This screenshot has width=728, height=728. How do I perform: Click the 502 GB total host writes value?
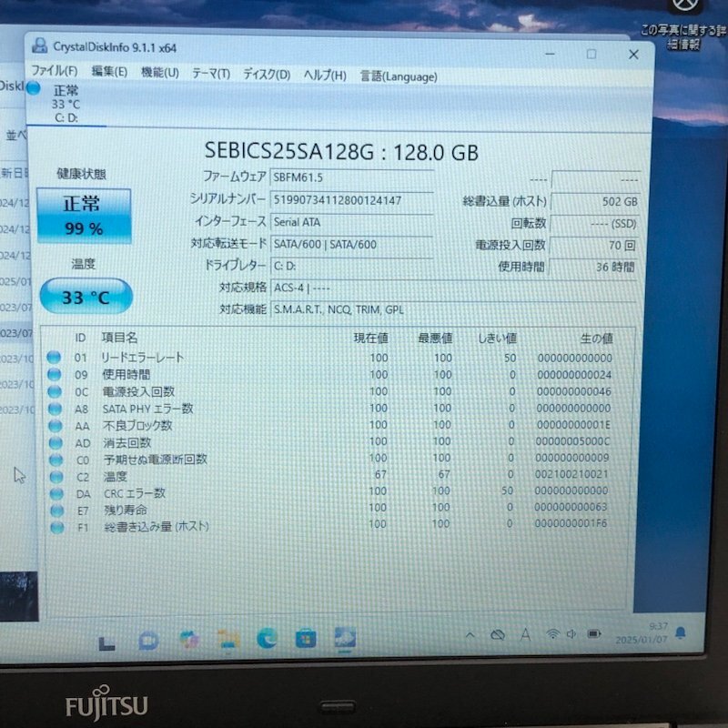click(595, 201)
